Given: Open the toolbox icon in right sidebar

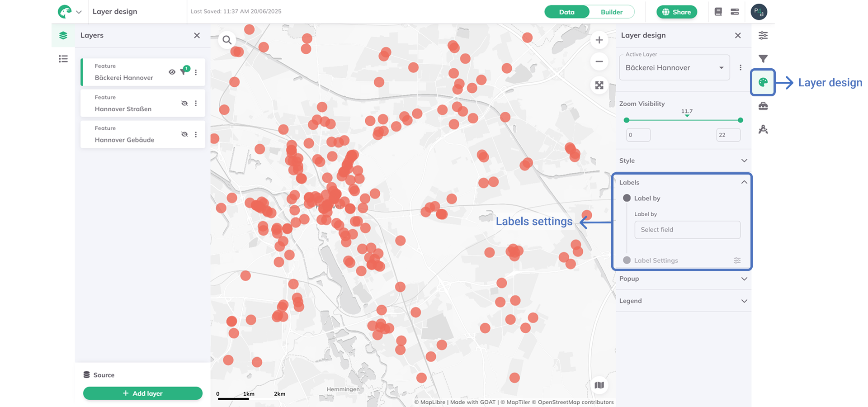Looking at the screenshot, I should coord(763,106).
